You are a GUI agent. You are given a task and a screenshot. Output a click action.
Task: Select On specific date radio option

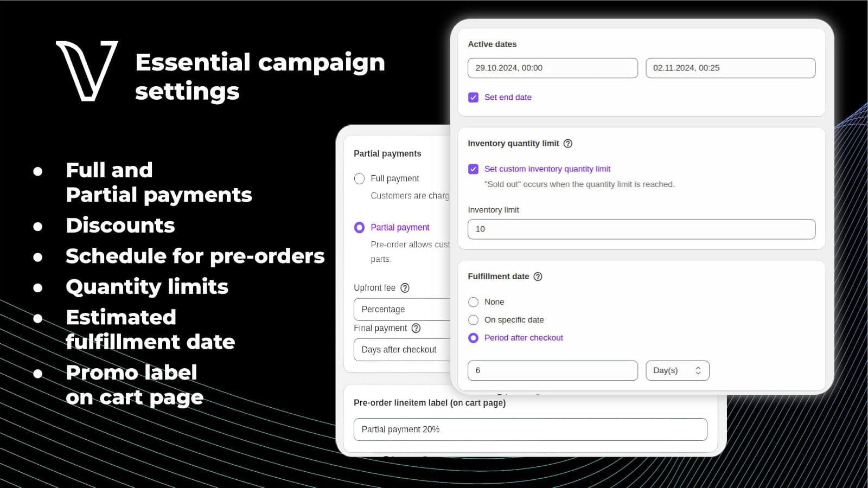[473, 320]
